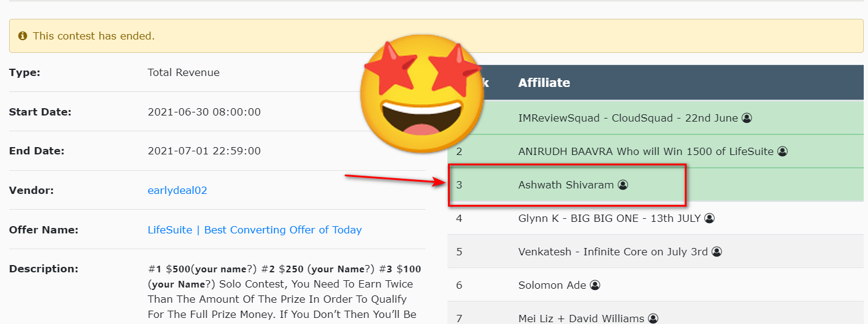868x324 pixels.
Task: Click the 'This contest has ended' banner text
Action: coord(94,36)
